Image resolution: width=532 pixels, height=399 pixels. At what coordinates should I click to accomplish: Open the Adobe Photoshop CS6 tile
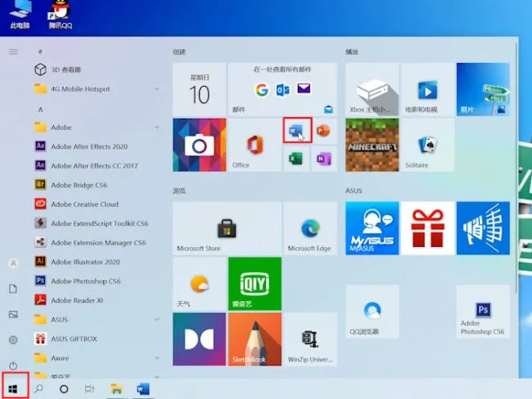(x=483, y=312)
